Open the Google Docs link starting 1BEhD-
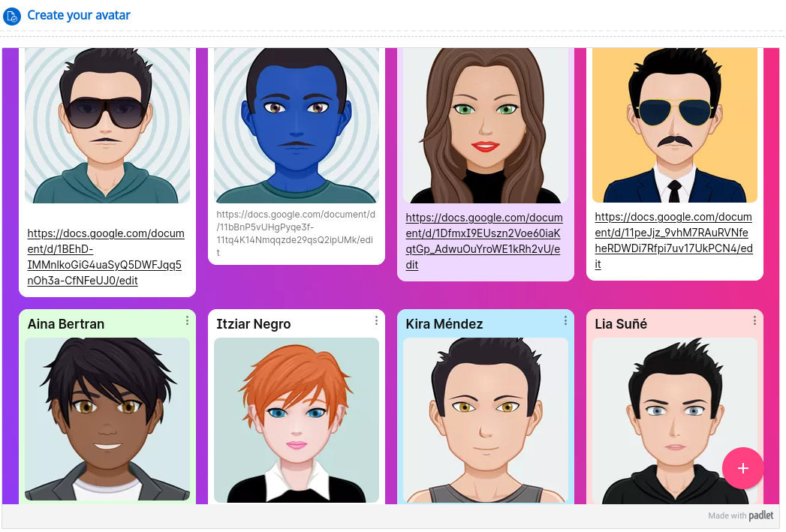The height and width of the screenshot is (532, 786). click(106, 257)
